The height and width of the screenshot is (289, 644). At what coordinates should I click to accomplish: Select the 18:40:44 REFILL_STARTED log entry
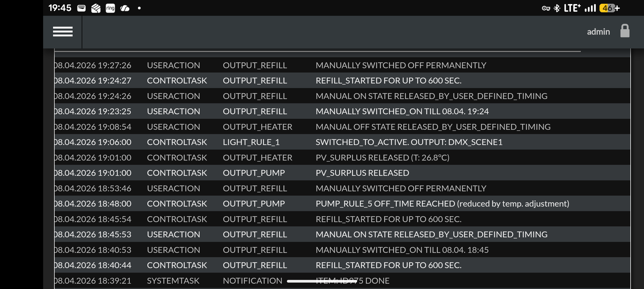click(x=342, y=265)
